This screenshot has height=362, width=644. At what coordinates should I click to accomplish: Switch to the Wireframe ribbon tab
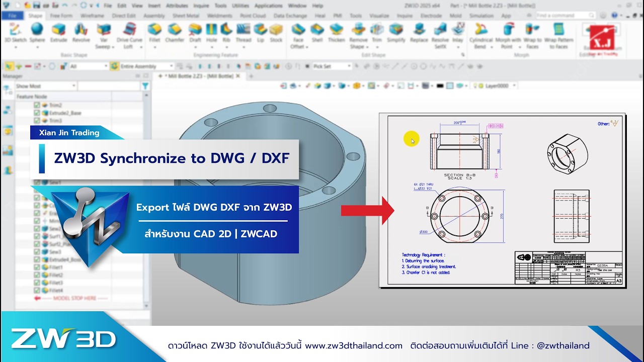[x=92, y=16]
